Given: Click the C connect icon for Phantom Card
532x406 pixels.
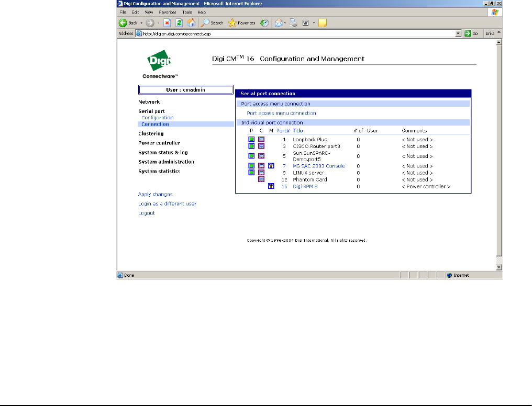Looking at the screenshot, I should (261, 179).
